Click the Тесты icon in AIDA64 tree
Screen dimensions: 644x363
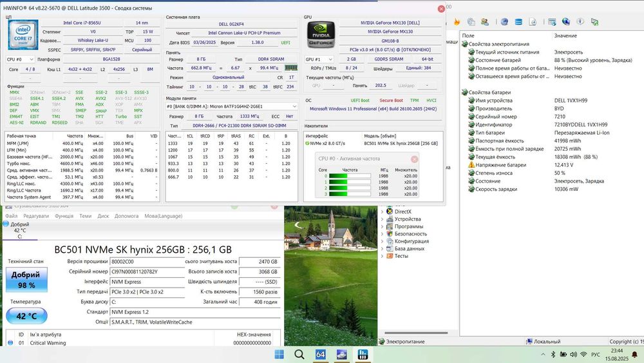(390, 256)
